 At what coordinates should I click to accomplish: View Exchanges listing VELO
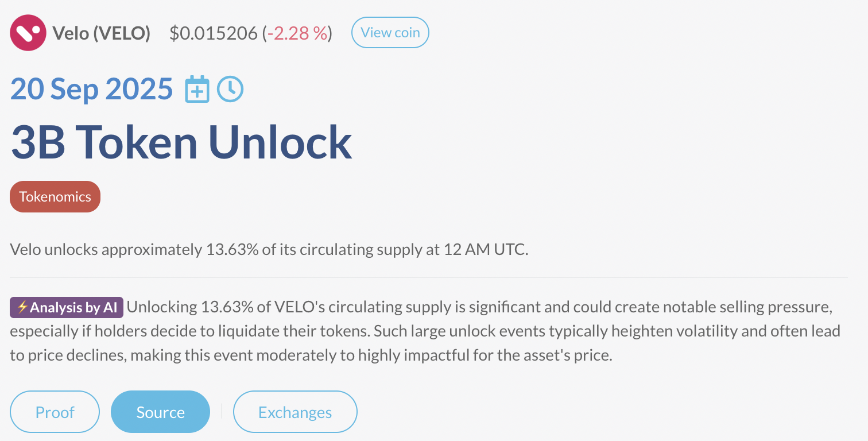coord(295,412)
